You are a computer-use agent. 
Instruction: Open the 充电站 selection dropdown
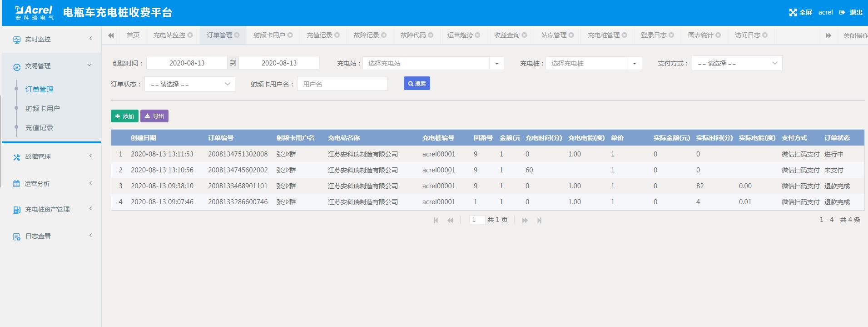(x=433, y=63)
